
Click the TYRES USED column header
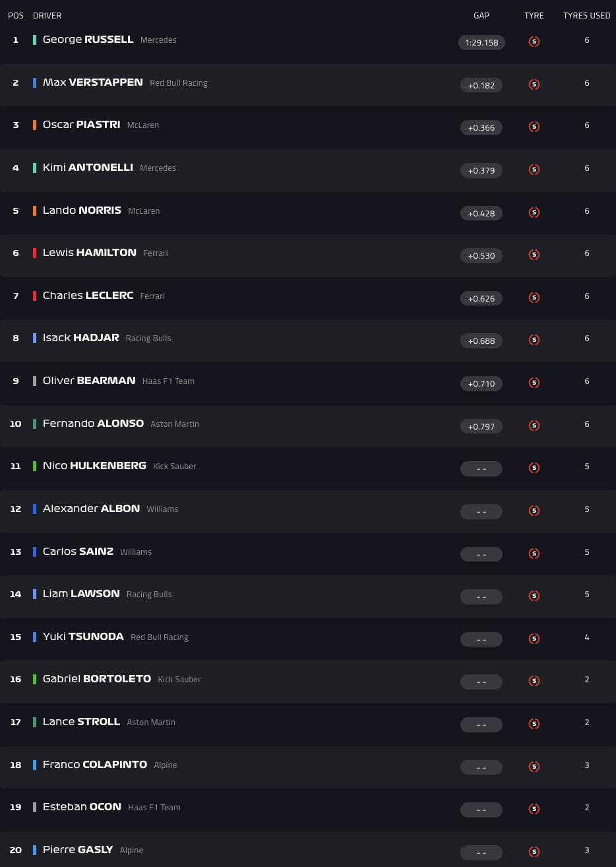pyautogui.click(x=586, y=16)
